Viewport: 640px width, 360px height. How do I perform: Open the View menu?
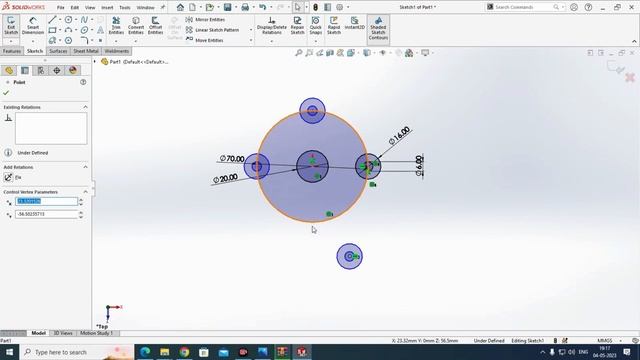[x=90, y=7]
